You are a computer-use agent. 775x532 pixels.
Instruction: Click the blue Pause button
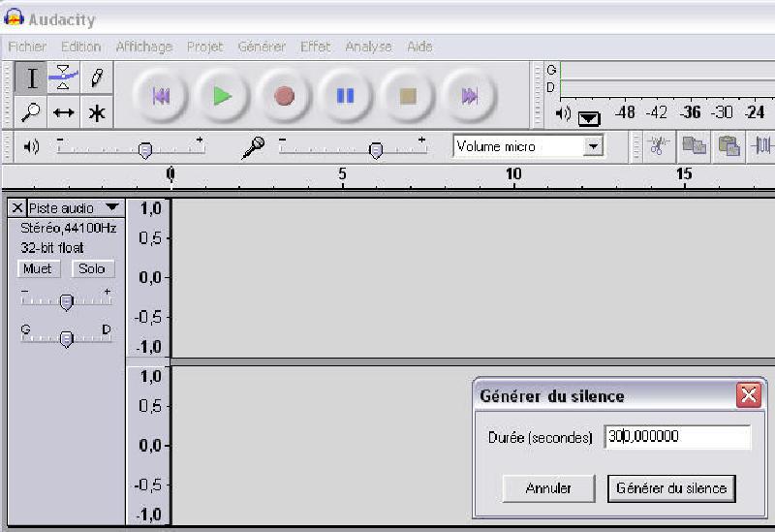[x=345, y=96]
